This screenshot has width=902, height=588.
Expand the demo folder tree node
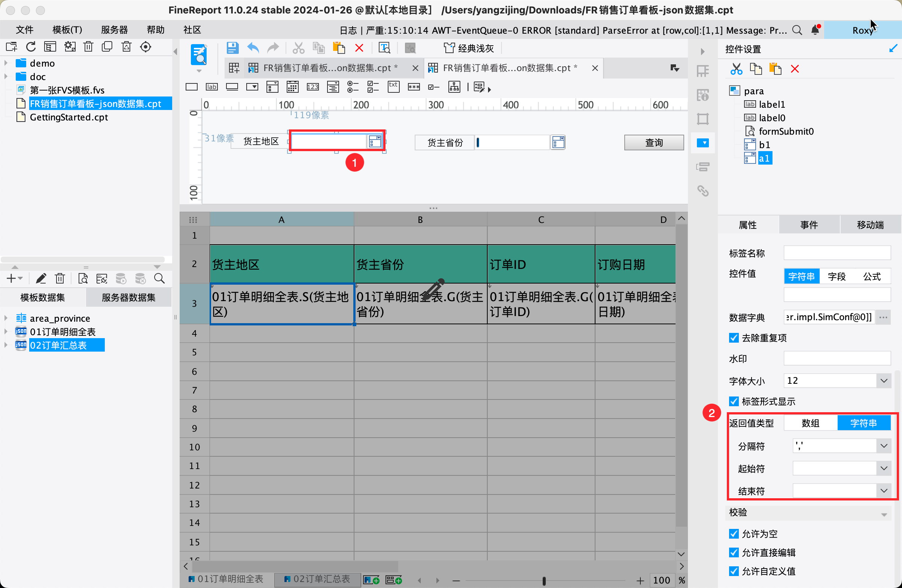pyautogui.click(x=6, y=63)
